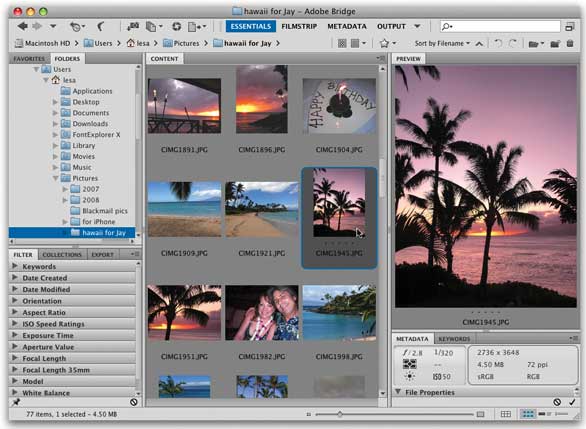Click Open in Camera Raw icon

point(176,26)
